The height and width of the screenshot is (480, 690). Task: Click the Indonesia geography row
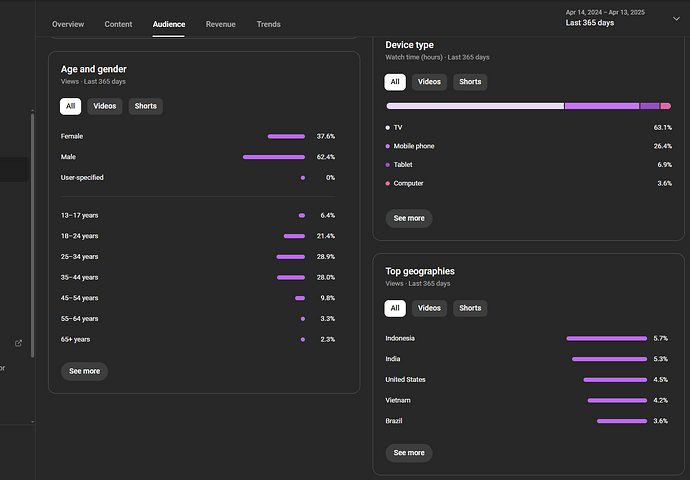[527, 338]
